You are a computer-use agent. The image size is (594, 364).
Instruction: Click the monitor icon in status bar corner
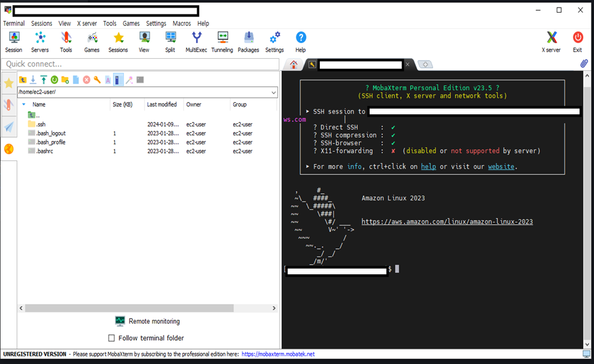point(586,354)
